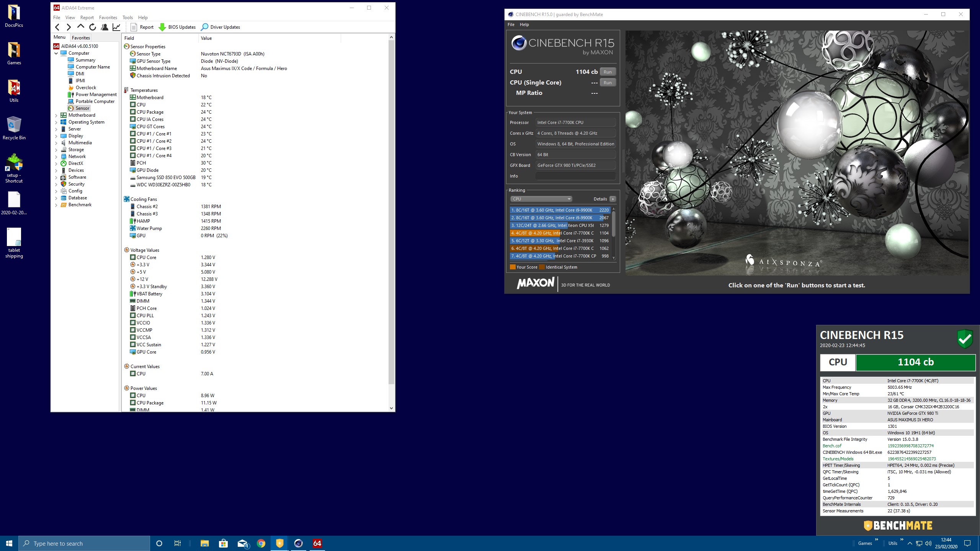Select the Summary tree item
The width and height of the screenshot is (980, 551).
click(85, 60)
